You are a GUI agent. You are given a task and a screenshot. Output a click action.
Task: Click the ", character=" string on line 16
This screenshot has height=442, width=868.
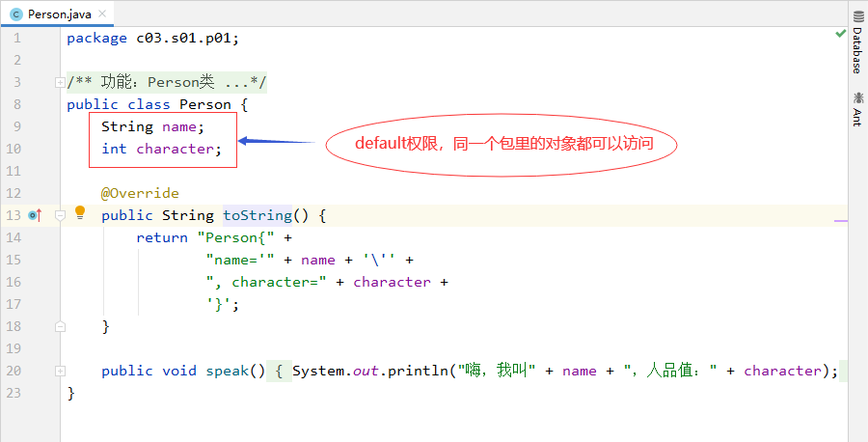(x=266, y=283)
